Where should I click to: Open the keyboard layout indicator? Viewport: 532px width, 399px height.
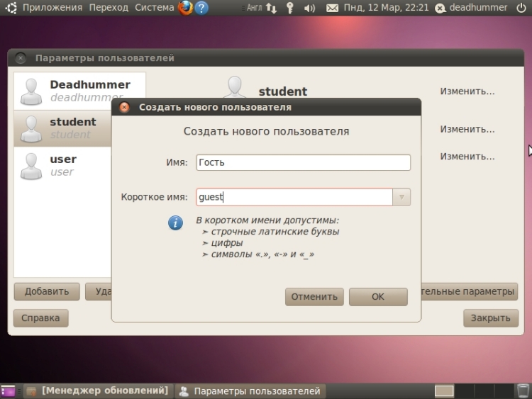coord(254,8)
